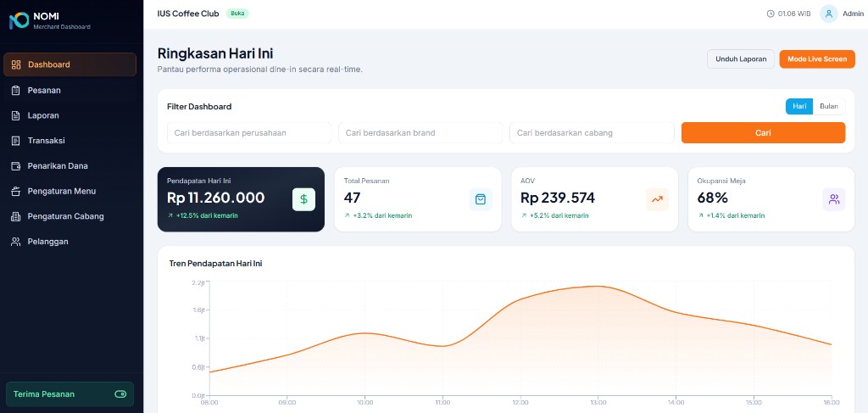868x413 pixels.
Task: Click the +5.2% dari kemarin text
Action: coord(559,216)
